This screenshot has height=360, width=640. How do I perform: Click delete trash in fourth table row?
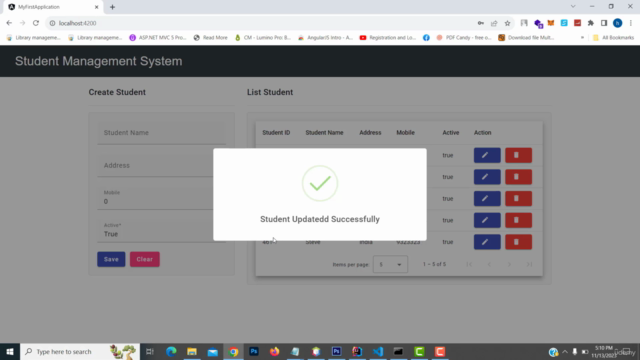[x=518, y=220]
